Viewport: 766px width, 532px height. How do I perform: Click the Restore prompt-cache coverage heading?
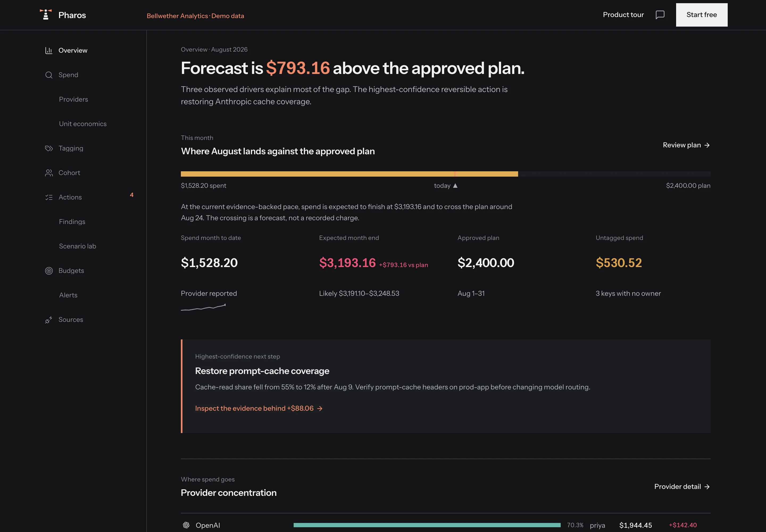click(x=262, y=371)
